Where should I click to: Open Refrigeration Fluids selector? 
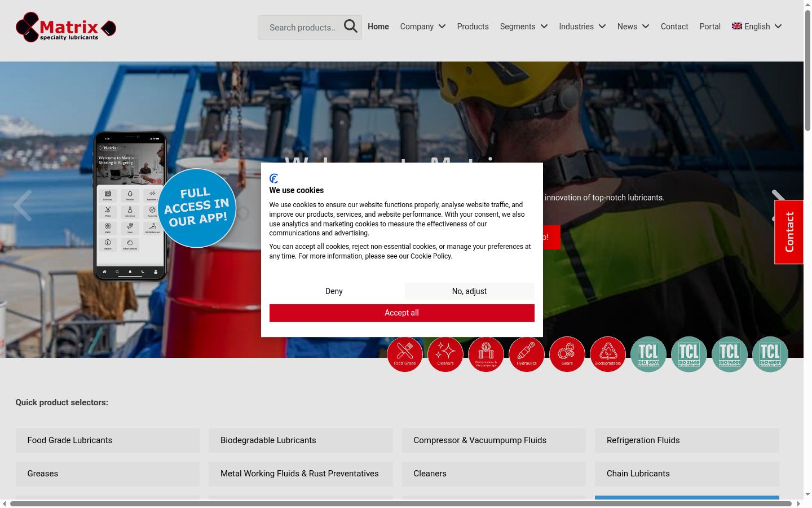tap(687, 440)
